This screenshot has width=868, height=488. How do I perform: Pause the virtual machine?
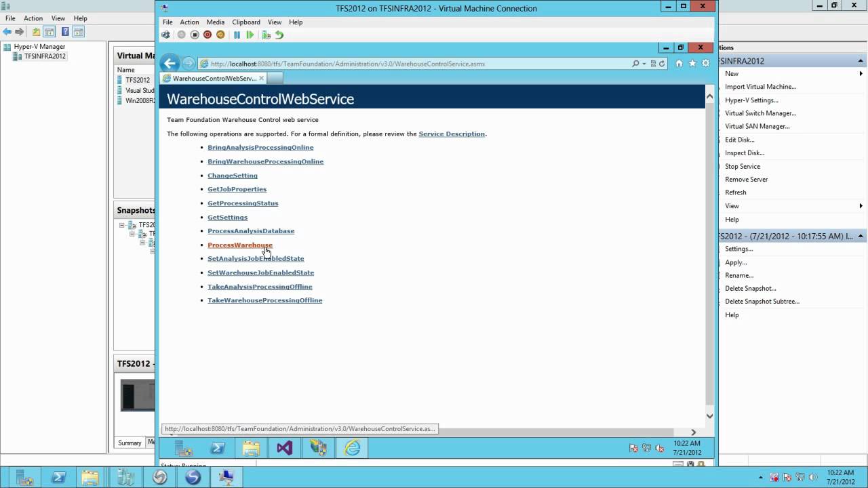point(237,35)
